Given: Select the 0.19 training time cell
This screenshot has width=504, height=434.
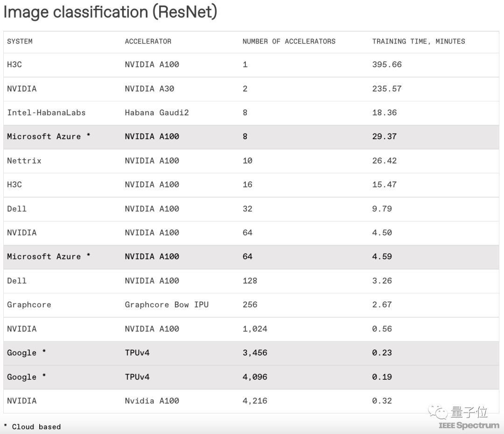Looking at the screenshot, I should [382, 377].
